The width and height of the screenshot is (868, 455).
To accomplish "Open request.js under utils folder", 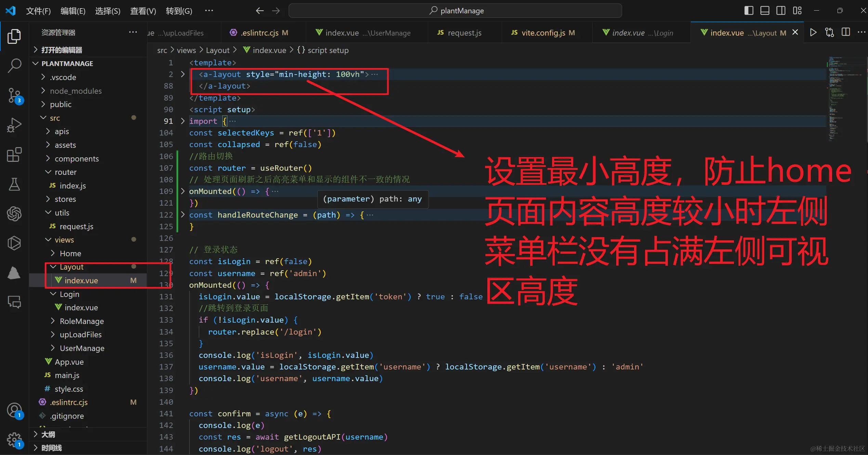I will (x=88, y=226).
